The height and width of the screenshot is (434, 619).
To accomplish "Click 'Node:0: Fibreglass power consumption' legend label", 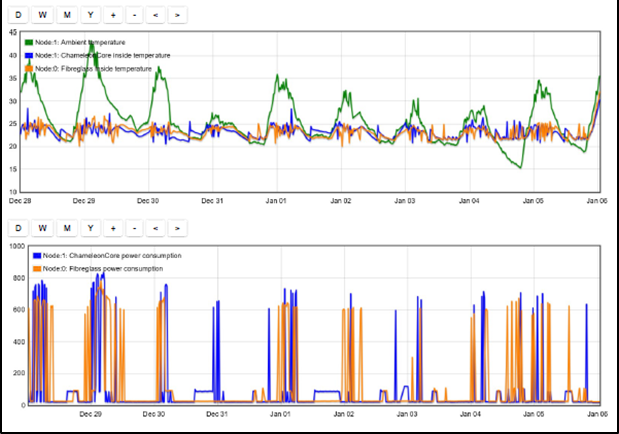I will pyautogui.click(x=103, y=269).
